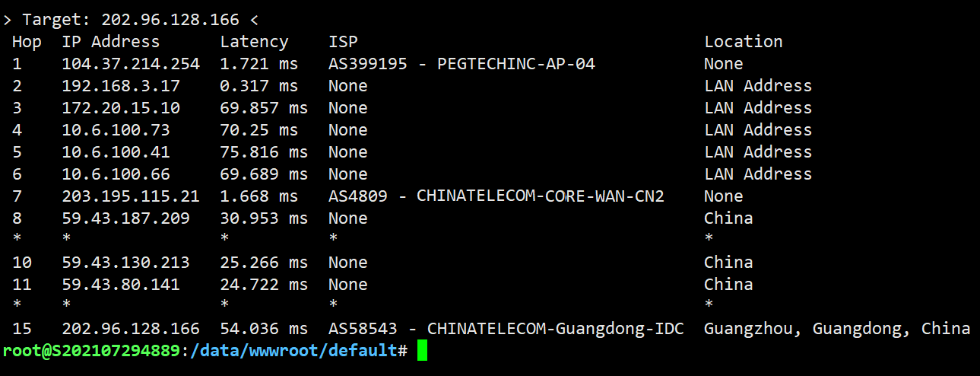Click the ISP column header
Image resolution: width=980 pixels, height=376 pixels.
point(343,42)
